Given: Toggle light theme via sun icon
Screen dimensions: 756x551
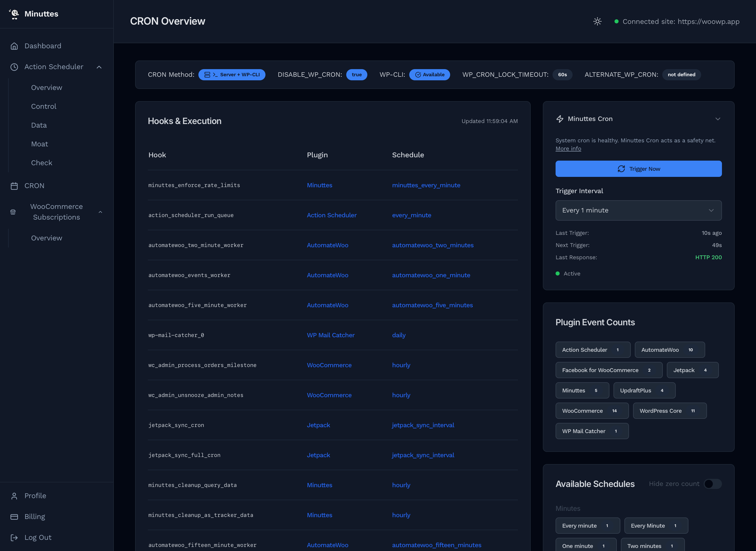Looking at the screenshot, I should coord(597,22).
